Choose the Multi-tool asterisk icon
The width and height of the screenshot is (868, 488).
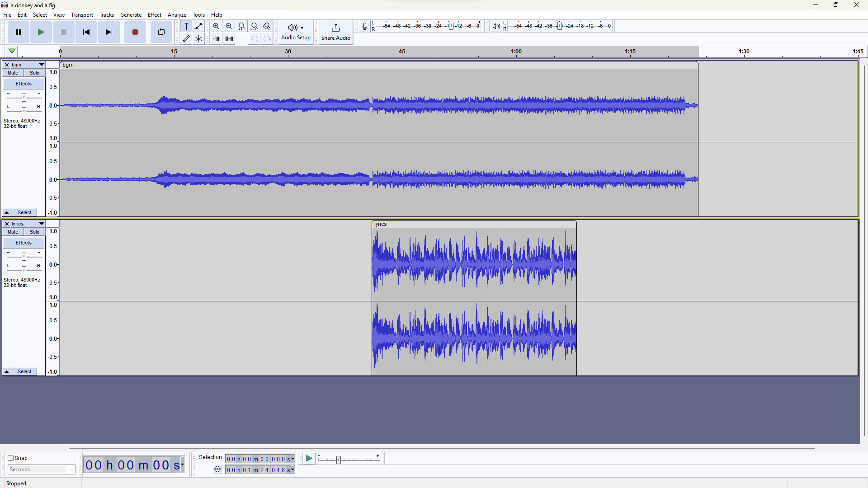(x=198, y=39)
